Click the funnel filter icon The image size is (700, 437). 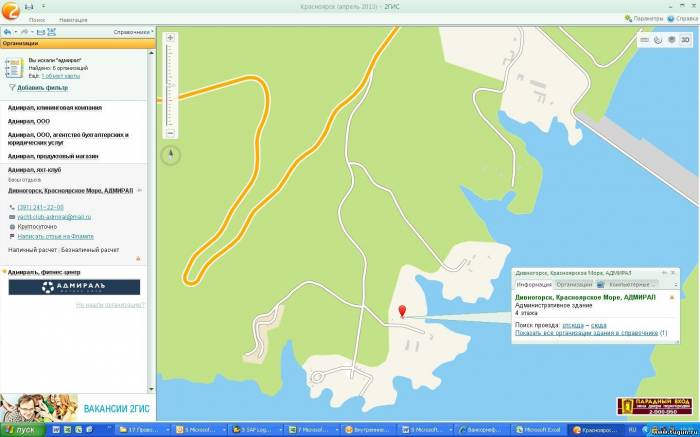click(x=12, y=88)
